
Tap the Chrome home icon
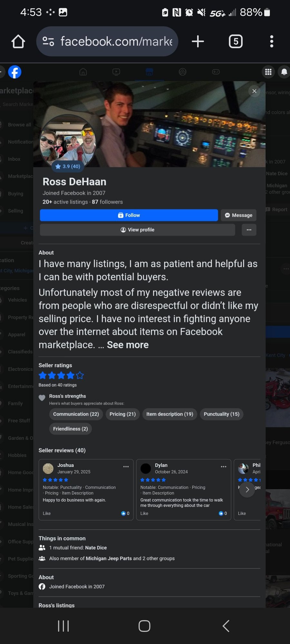tap(18, 42)
